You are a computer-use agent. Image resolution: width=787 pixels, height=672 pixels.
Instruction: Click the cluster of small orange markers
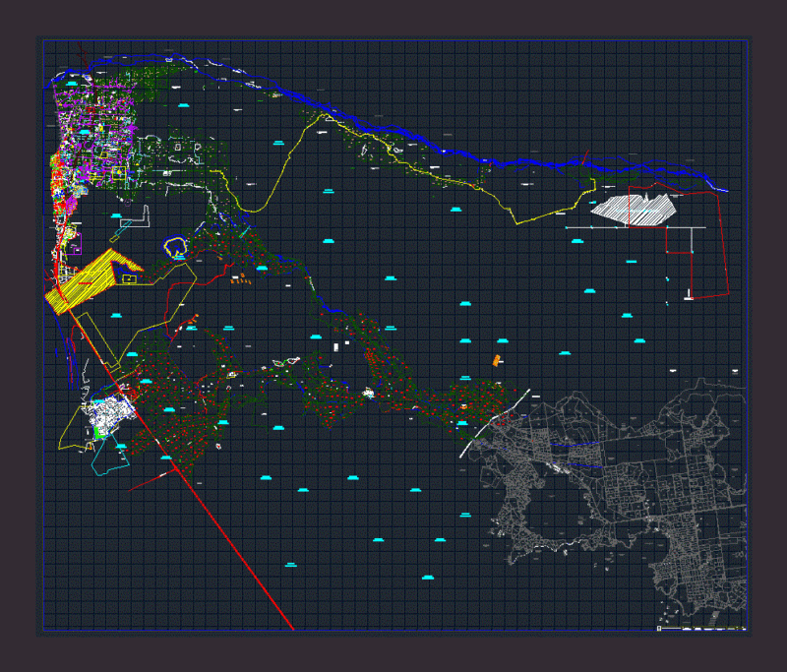coord(241,279)
